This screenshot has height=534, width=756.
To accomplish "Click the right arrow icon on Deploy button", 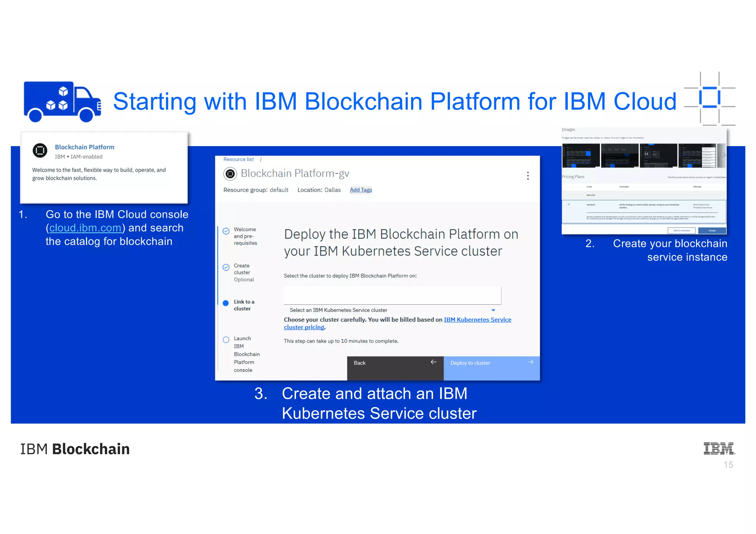I will [x=530, y=362].
